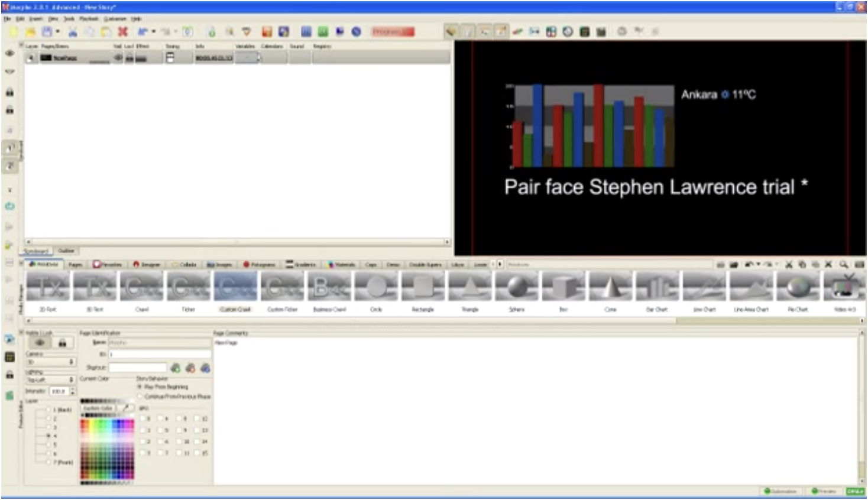Choose the Crawl primitive
Image resolution: width=868 pixels, height=500 pixels.
tap(142, 292)
